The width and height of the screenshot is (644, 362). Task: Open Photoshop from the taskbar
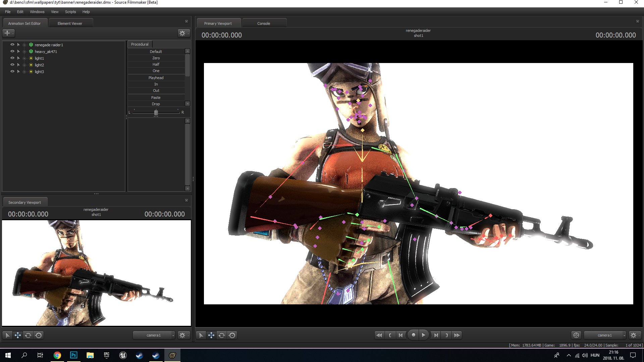coord(73,355)
